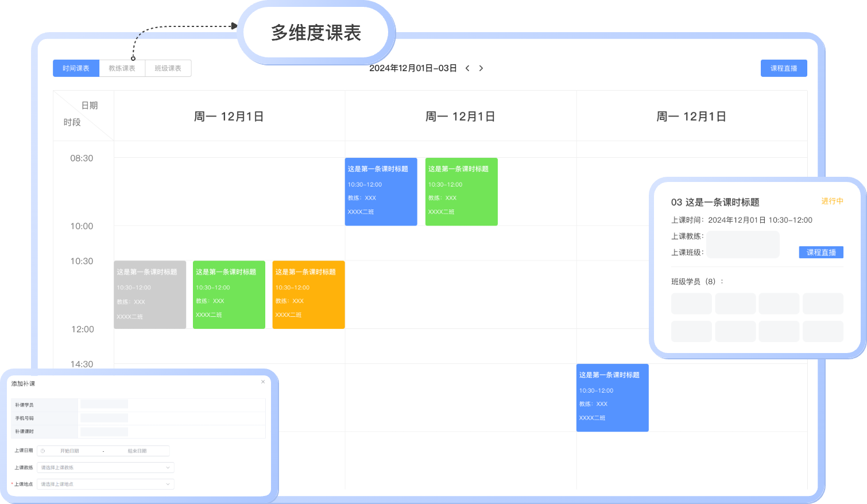Select the gray 10:30-12:00 course card
This screenshot has width=867, height=504.
[150, 294]
